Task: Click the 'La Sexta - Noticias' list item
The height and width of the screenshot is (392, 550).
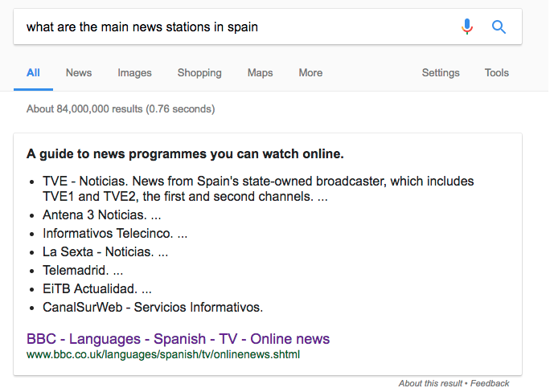Action: click(105, 252)
